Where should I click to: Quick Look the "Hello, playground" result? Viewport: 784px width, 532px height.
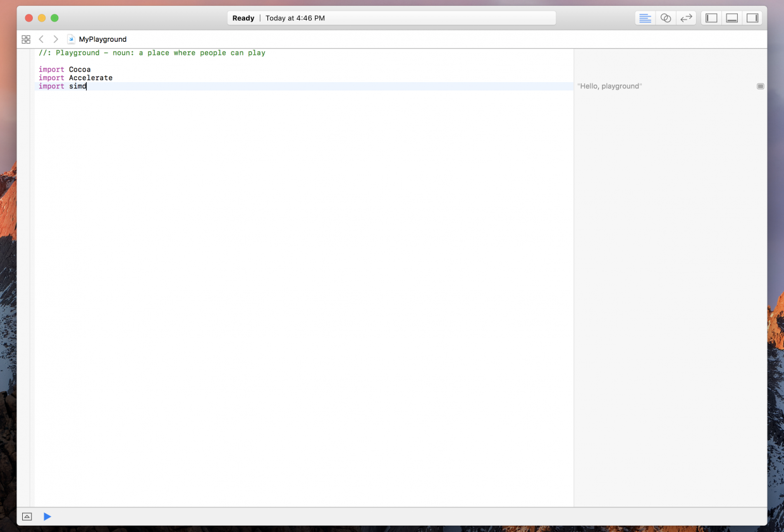click(x=760, y=86)
